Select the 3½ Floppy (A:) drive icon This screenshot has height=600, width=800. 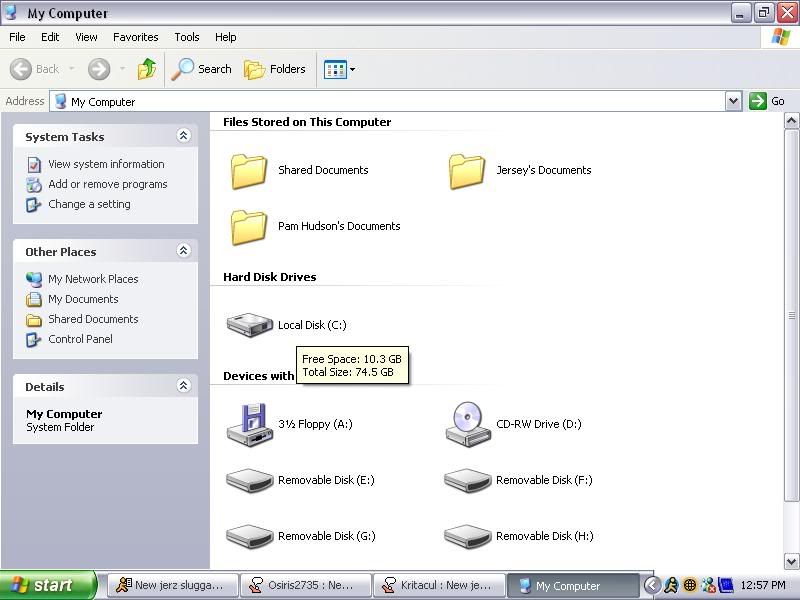click(249, 424)
